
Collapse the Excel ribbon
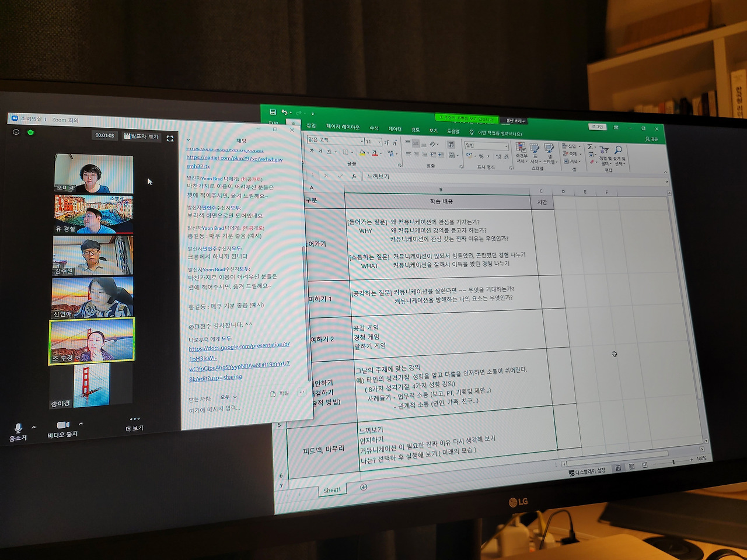[665, 172]
